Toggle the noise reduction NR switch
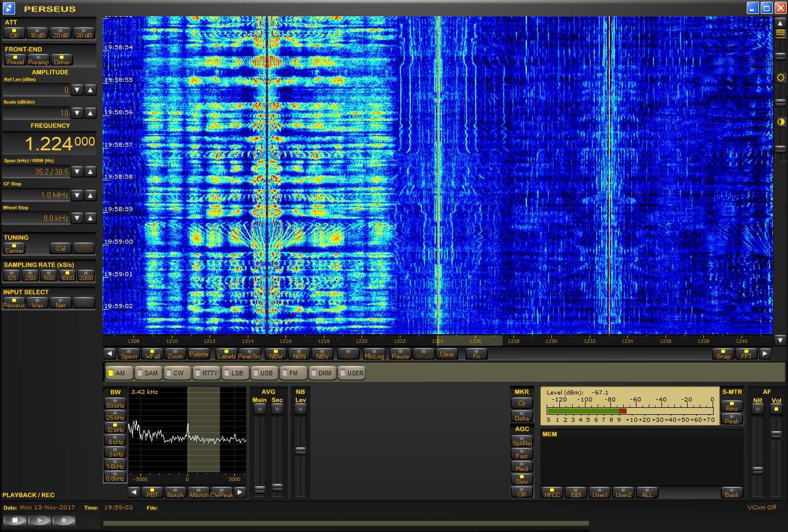This screenshot has width=788, height=532. [x=757, y=408]
